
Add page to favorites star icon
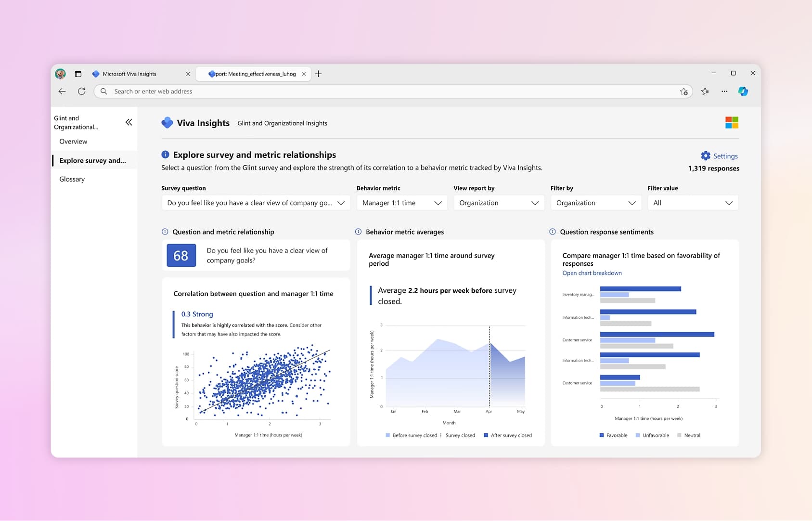pyautogui.click(x=683, y=91)
